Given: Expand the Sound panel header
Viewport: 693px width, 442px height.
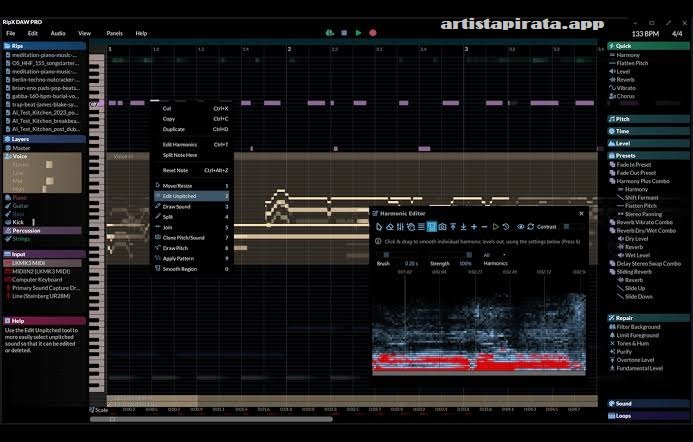Looking at the screenshot, I should [648, 404].
